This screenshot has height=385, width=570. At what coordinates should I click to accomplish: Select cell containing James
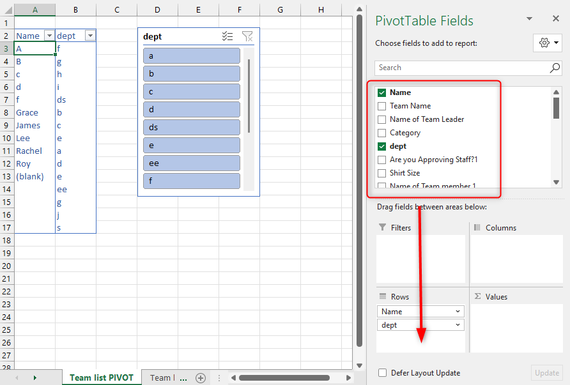[35, 125]
